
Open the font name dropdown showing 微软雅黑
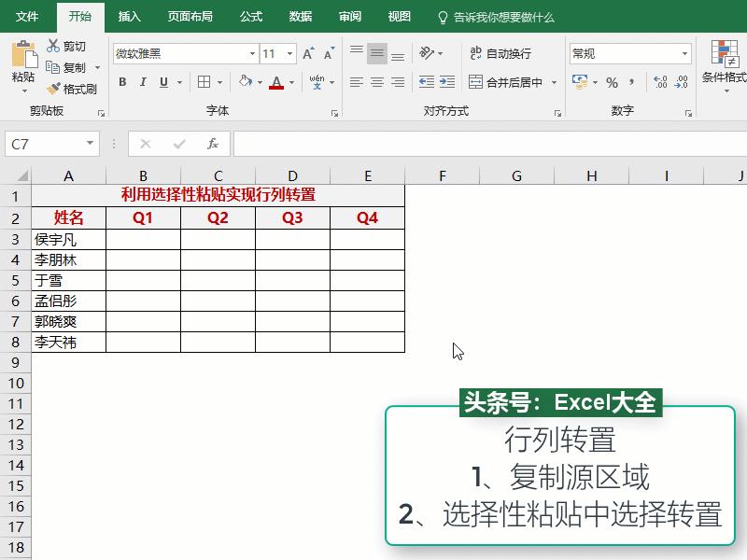point(250,53)
